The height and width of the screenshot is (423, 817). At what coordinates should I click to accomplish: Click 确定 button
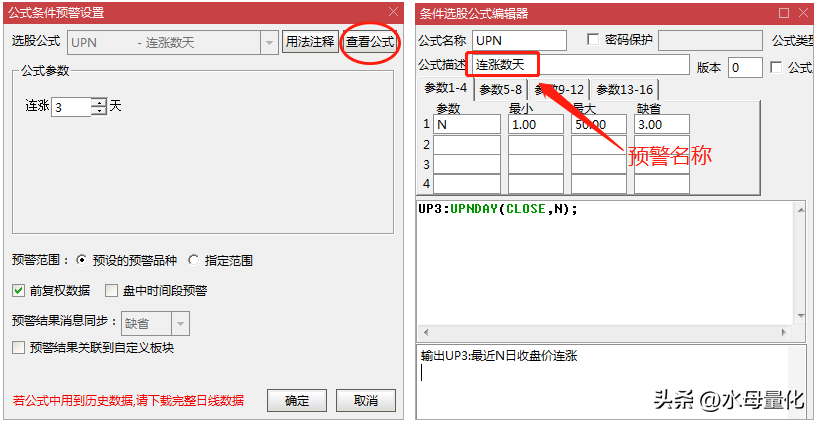[x=297, y=401]
